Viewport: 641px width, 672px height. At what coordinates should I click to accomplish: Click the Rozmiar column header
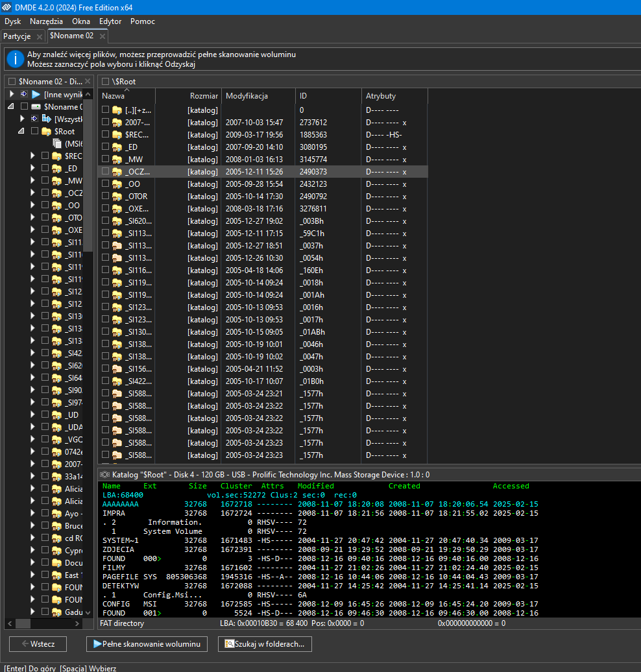[188, 96]
